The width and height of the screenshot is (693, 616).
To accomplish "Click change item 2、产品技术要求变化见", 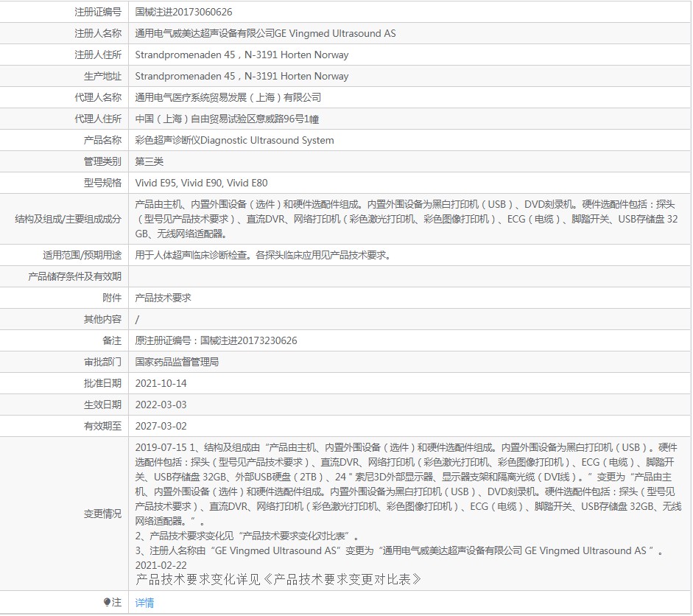I will pos(247,536).
